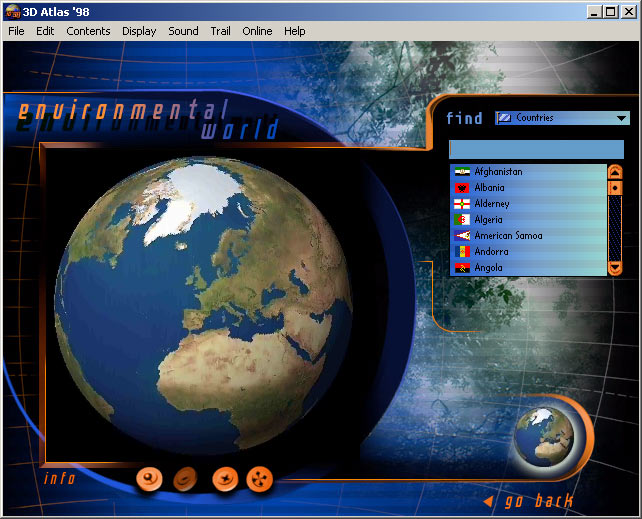Click the orange star button below globe
The width and height of the screenshot is (642, 519).
[x=225, y=478]
